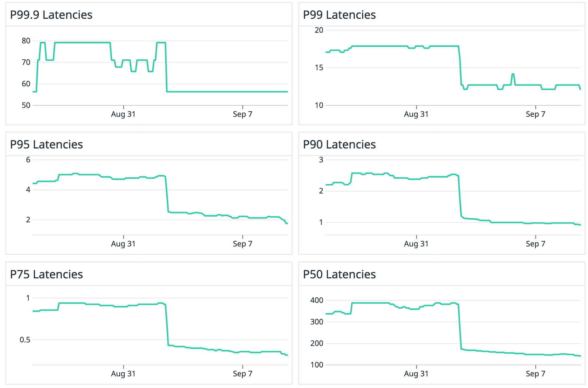The width and height of the screenshot is (588, 388).
Task: Click the 15 y-axis label in P99 chart
Action: [x=319, y=68]
